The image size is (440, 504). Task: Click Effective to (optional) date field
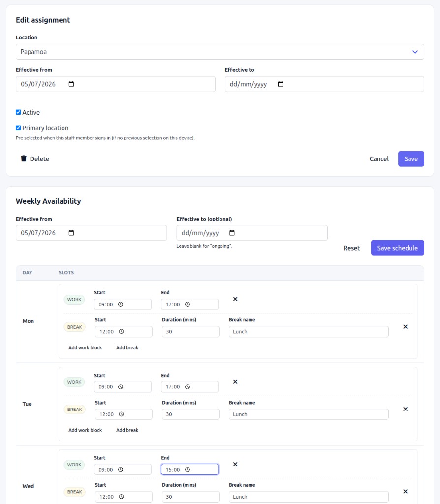click(x=252, y=233)
